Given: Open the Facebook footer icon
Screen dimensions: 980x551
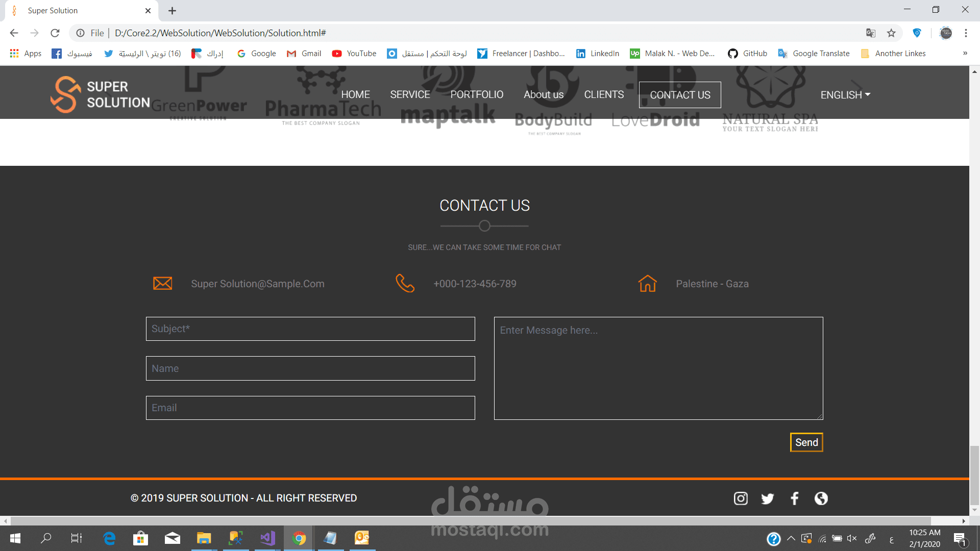Looking at the screenshot, I should pyautogui.click(x=794, y=498).
